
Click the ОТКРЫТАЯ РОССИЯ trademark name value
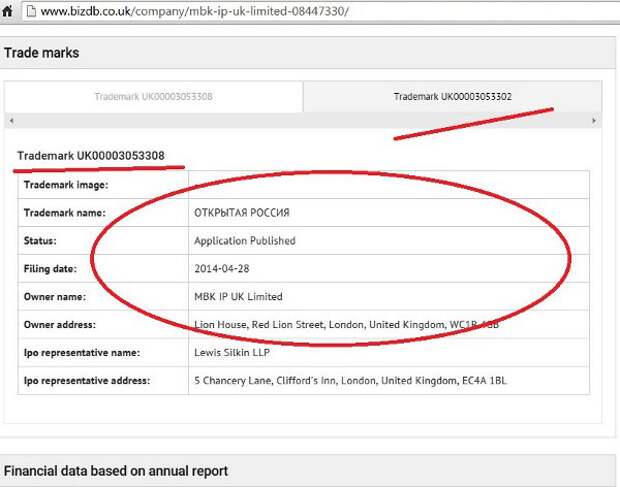(242, 213)
